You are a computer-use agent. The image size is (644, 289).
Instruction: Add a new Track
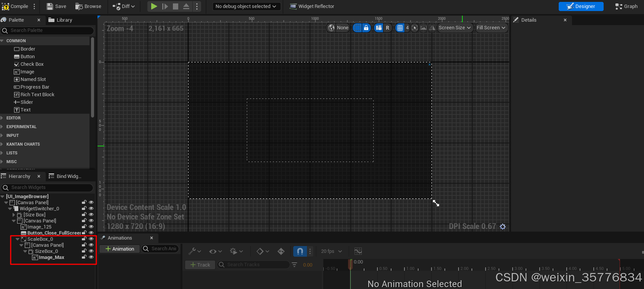pos(200,265)
